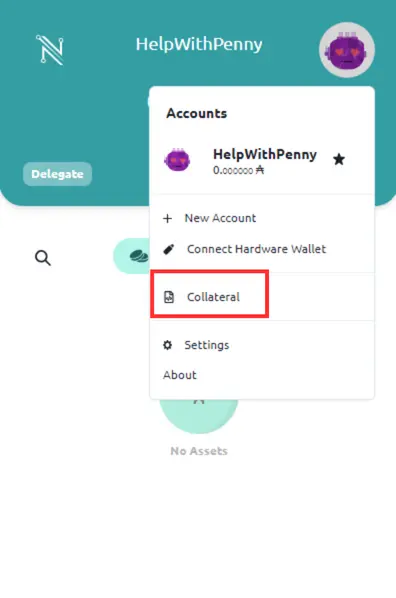The image size is (396, 598).
Task: Click the Collateral document icon
Action: tap(169, 297)
